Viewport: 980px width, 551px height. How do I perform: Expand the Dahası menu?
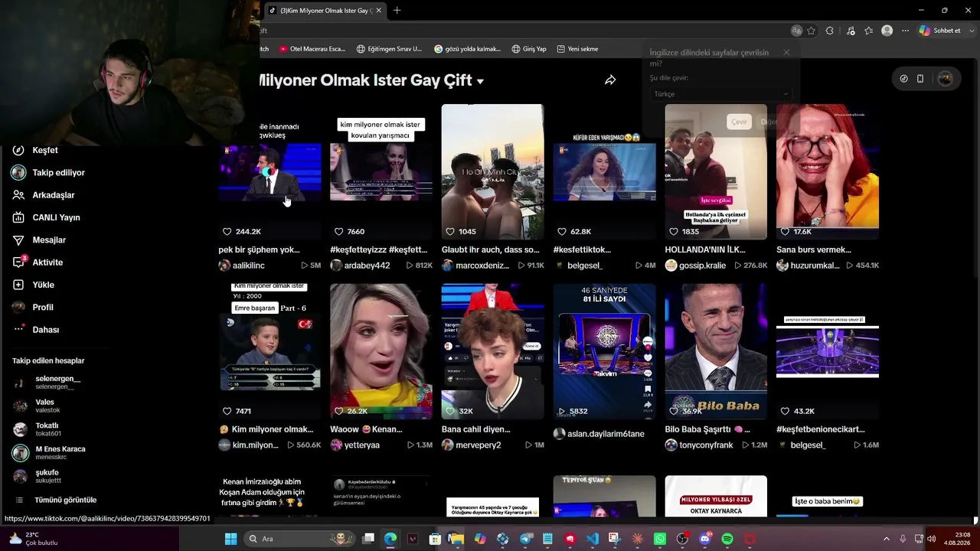pyautogui.click(x=36, y=330)
